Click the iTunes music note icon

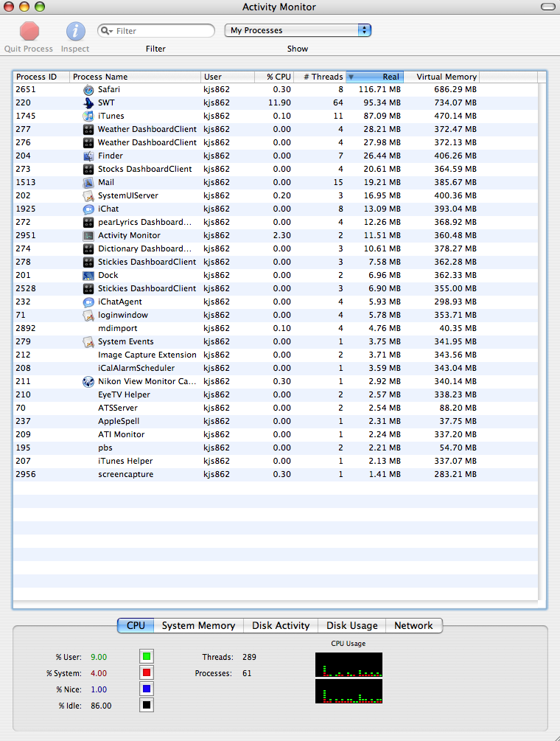[x=88, y=116]
